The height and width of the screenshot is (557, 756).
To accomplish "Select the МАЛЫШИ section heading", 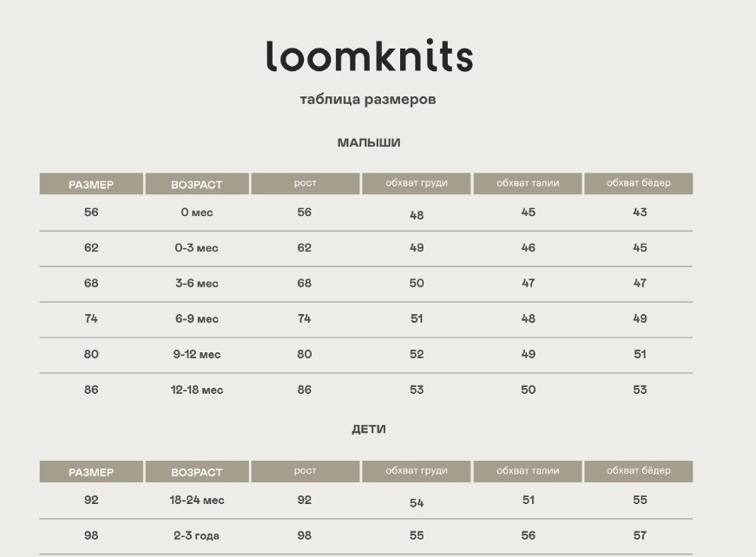I will tap(369, 142).
